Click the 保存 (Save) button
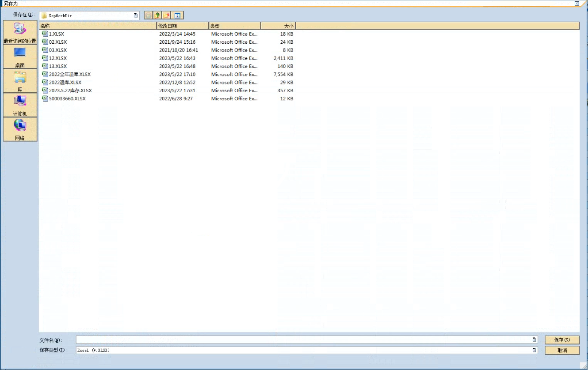The image size is (588, 370). pyautogui.click(x=562, y=340)
